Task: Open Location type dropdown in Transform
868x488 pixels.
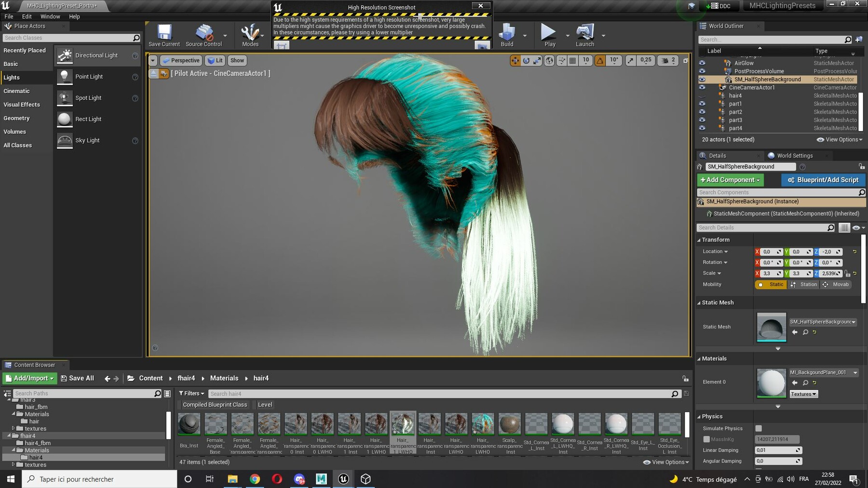Action: [715, 251]
